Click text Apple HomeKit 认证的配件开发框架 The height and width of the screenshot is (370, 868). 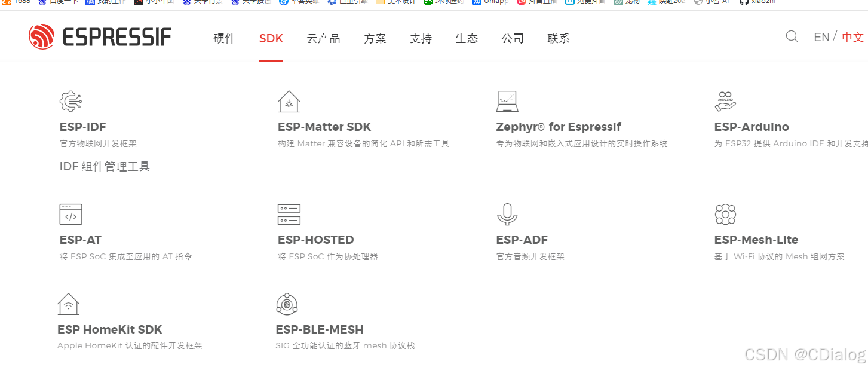pyautogui.click(x=130, y=345)
